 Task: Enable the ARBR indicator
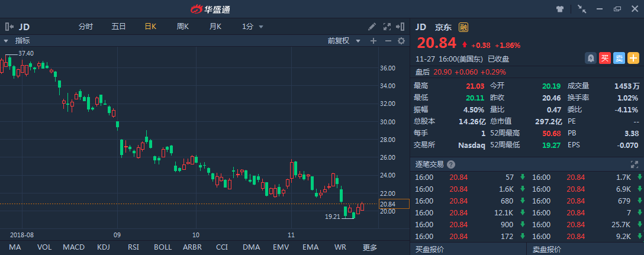coord(193,247)
